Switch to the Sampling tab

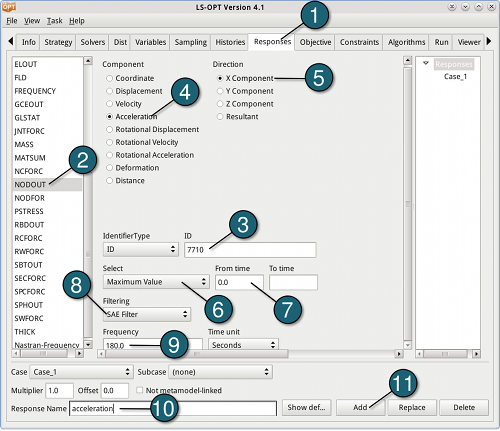click(x=191, y=42)
